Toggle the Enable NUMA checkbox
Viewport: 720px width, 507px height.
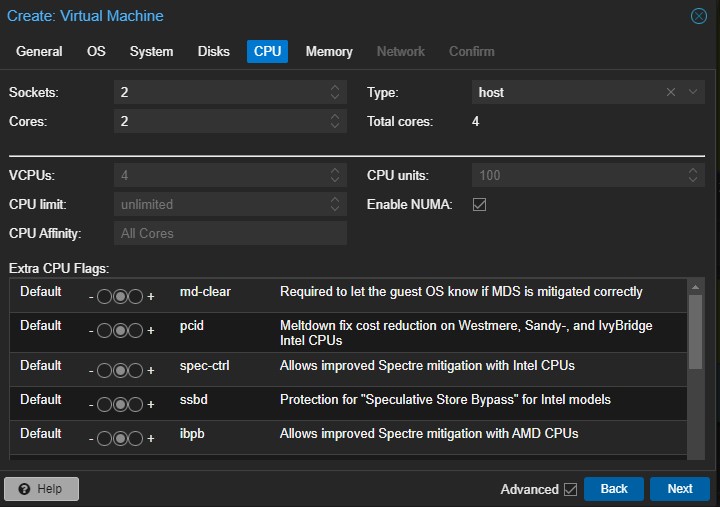click(x=479, y=205)
